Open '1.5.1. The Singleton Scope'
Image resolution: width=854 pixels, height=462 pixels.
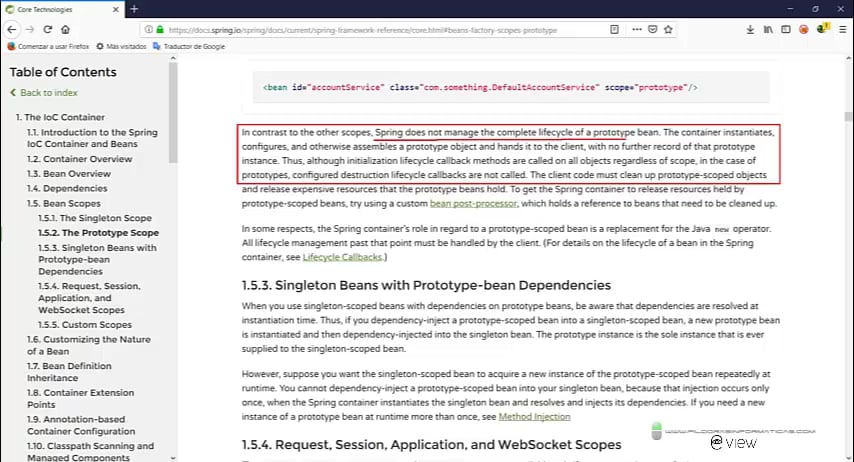pyautogui.click(x=95, y=218)
